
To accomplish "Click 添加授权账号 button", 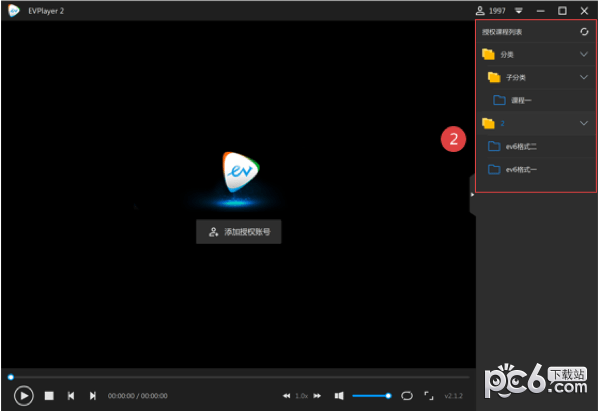I will [x=239, y=231].
